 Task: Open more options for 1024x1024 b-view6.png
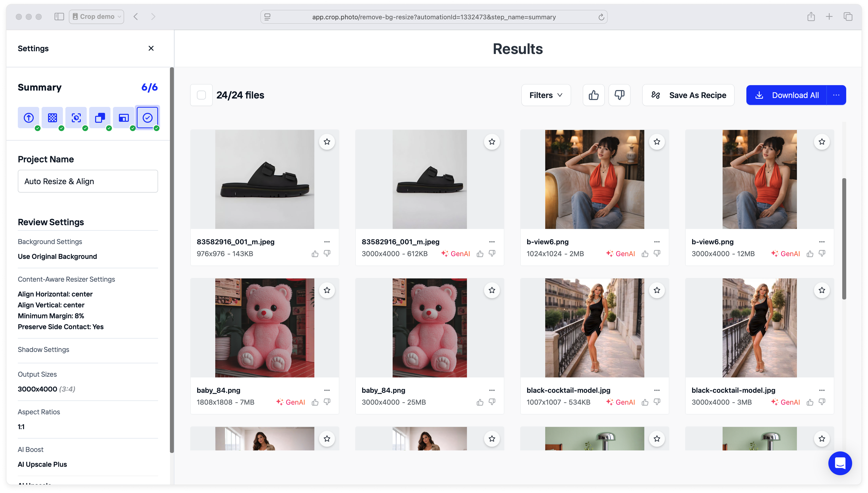(657, 242)
